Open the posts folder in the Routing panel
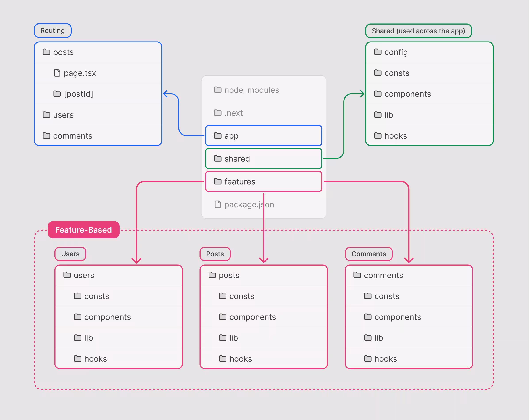 pos(63,52)
